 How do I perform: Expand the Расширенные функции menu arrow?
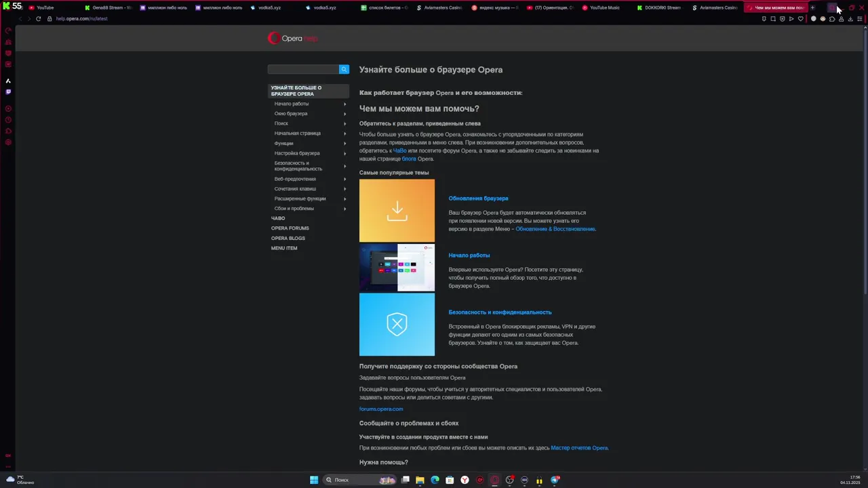click(x=344, y=199)
